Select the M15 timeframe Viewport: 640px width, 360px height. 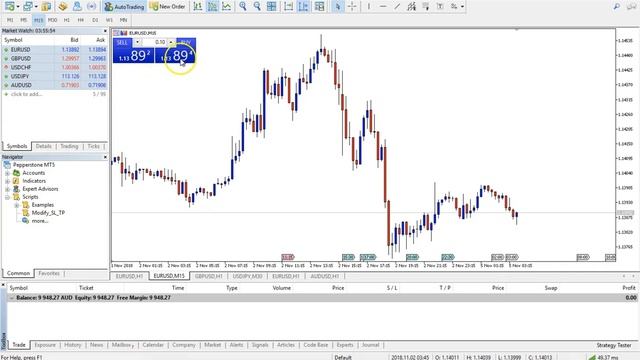pyautogui.click(x=38, y=20)
